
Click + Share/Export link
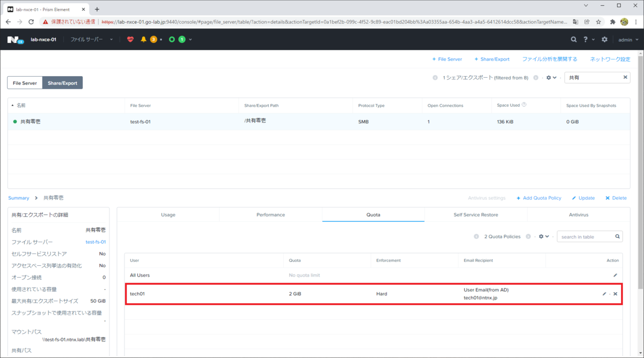492,59
